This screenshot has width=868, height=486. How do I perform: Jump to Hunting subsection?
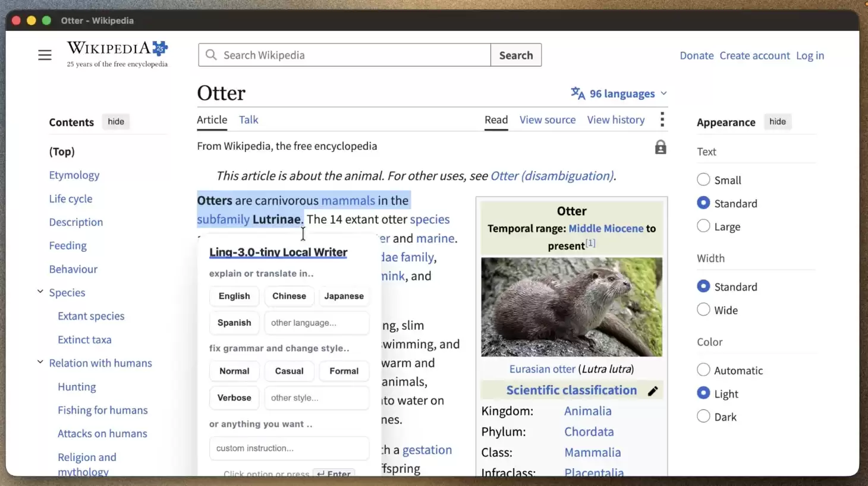click(x=77, y=386)
